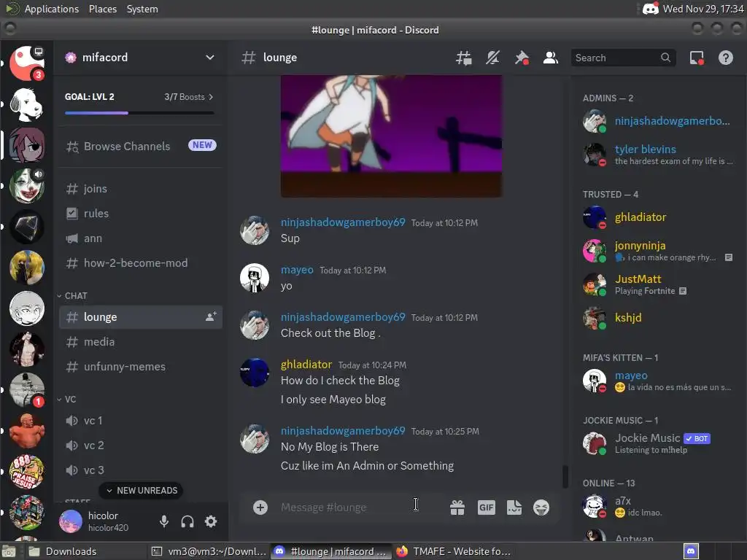Screen dimensions: 747x560
Task: Open the 3/7 Boosts link
Action: pyautogui.click(x=189, y=97)
